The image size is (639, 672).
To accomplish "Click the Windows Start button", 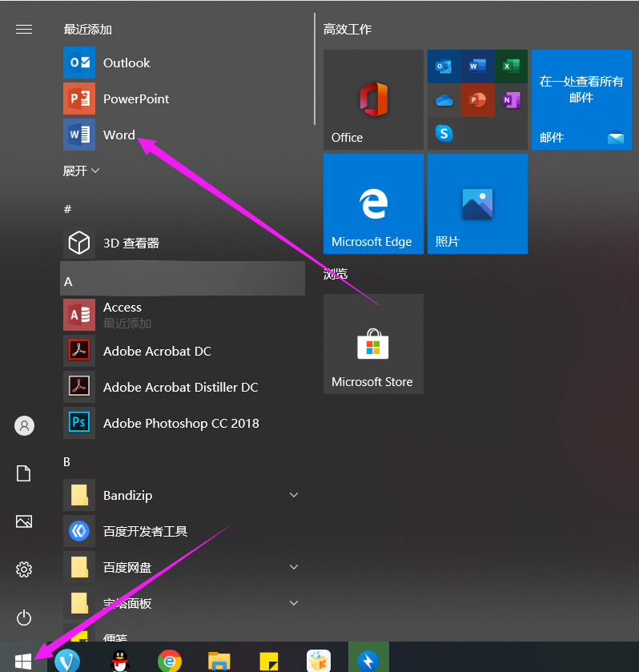I will [23, 661].
